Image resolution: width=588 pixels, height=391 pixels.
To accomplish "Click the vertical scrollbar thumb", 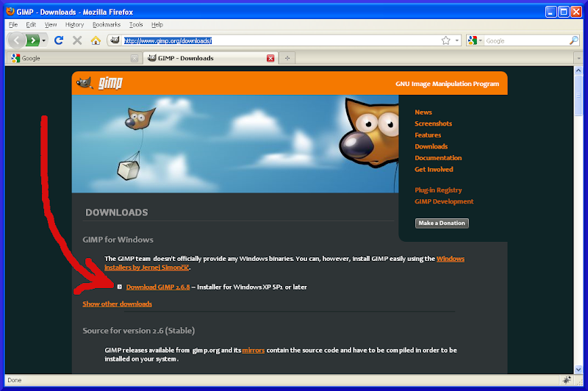I will pos(578,96).
